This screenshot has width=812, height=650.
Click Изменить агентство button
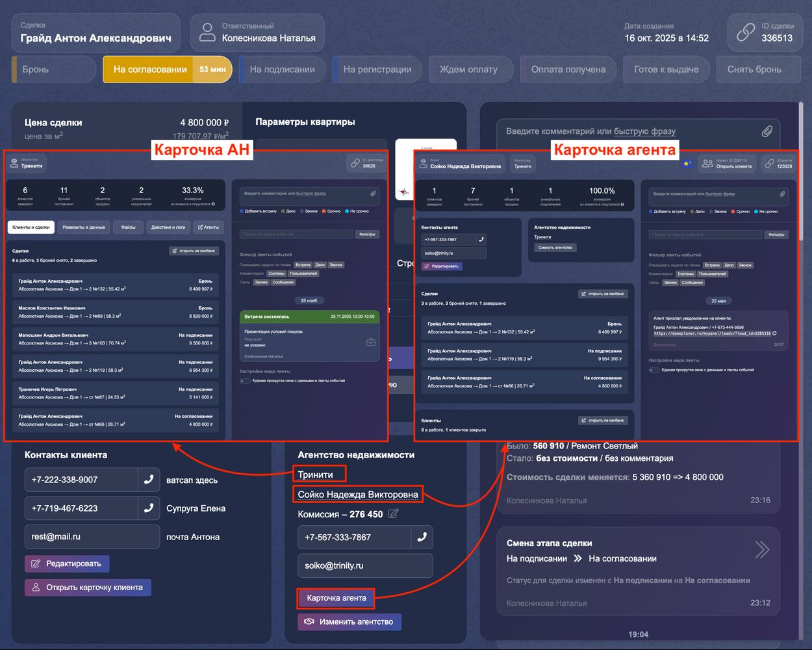point(349,622)
